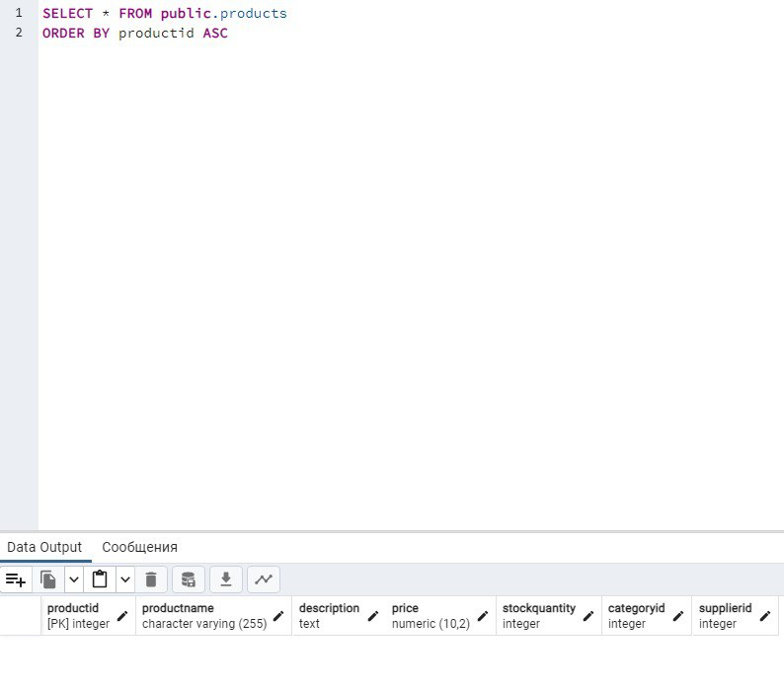Viewport: 784px width, 693px height.
Task: Open the Сообщения tab
Action: click(139, 547)
